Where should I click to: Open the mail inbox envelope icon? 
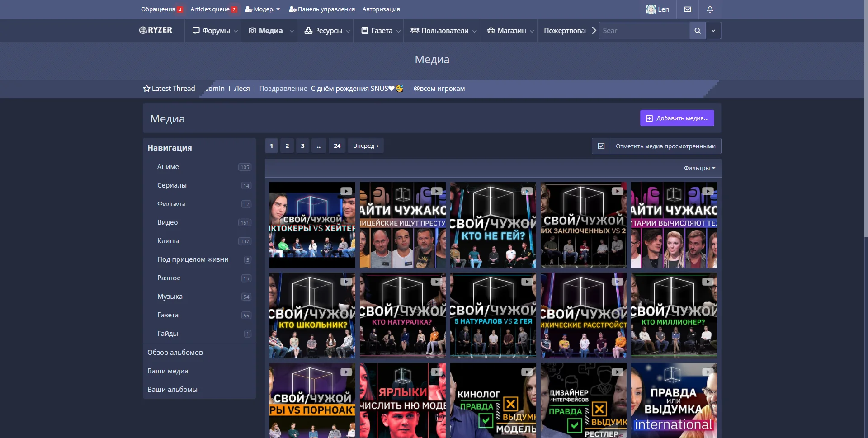[x=688, y=9]
